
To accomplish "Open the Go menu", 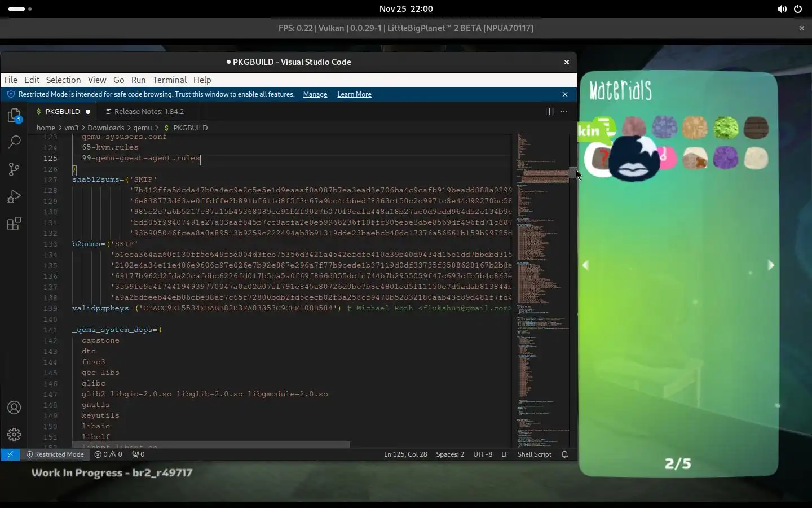I will click(118, 80).
